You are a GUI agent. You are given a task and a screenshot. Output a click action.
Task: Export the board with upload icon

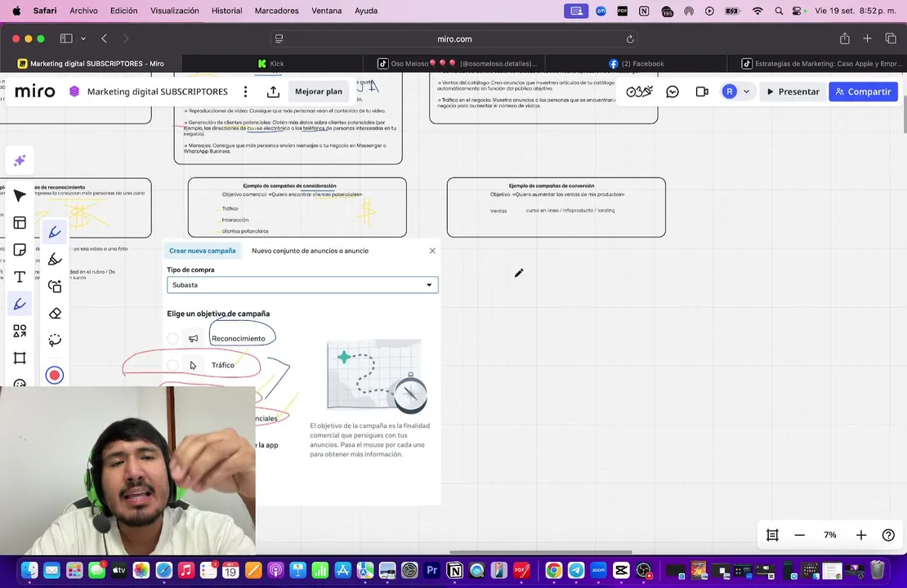[x=273, y=91]
